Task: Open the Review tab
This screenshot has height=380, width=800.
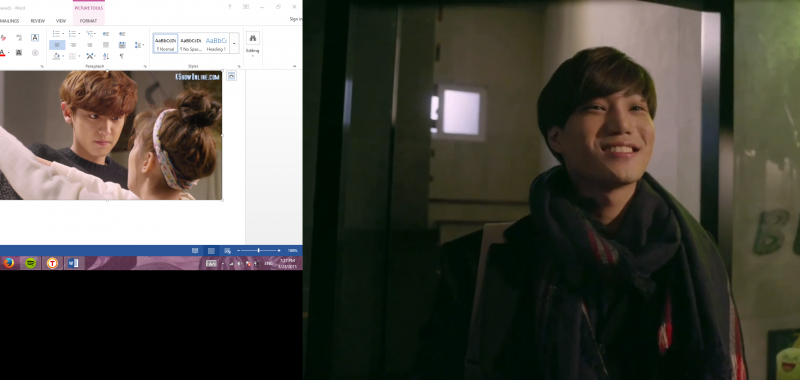Action: [38, 21]
